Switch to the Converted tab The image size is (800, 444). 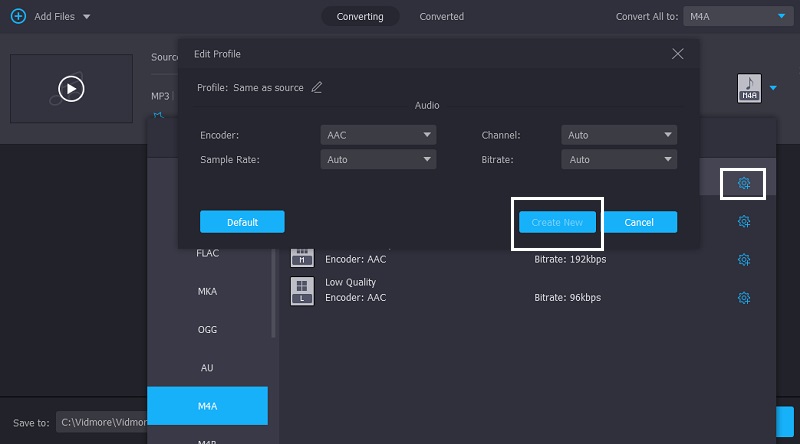click(441, 17)
